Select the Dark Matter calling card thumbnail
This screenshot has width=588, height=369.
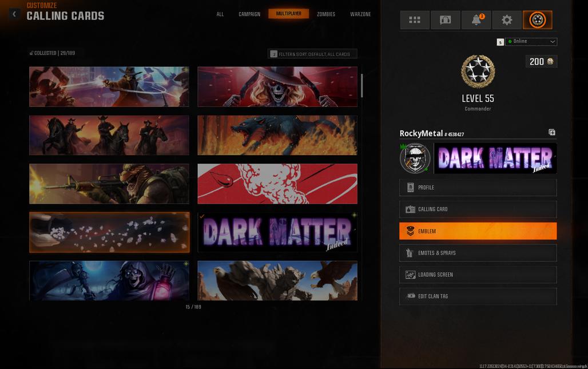[277, 232]
